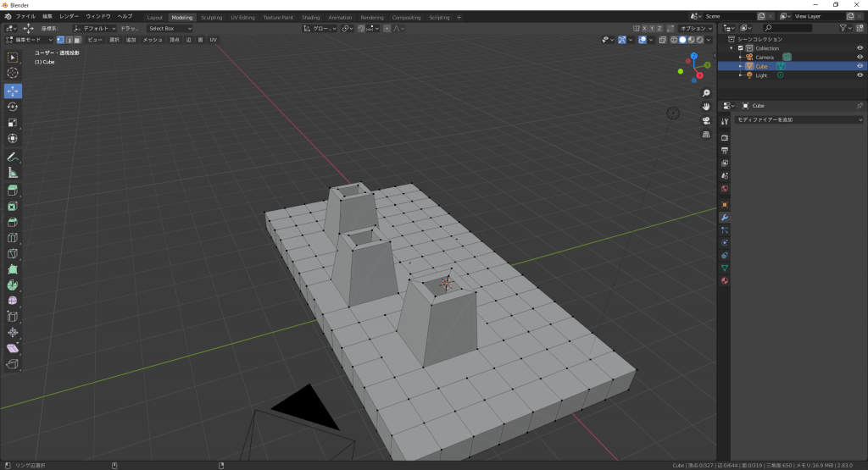This screenshot has height=470, width=868.
Task: Toggle Y axis mirror
Action: (x=652, y=28)
